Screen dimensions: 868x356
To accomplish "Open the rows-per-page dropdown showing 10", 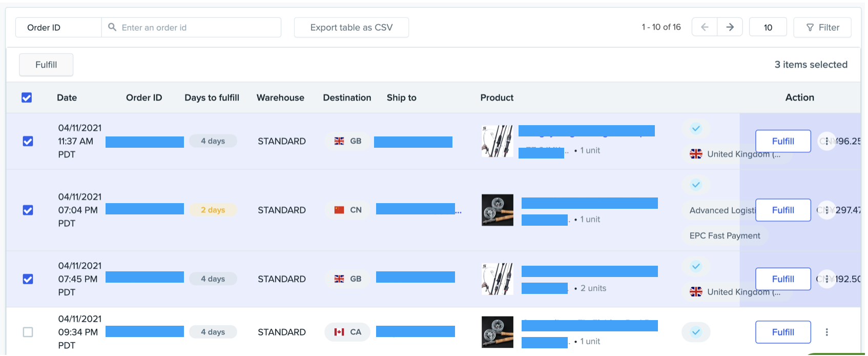I will coord(768,27).
